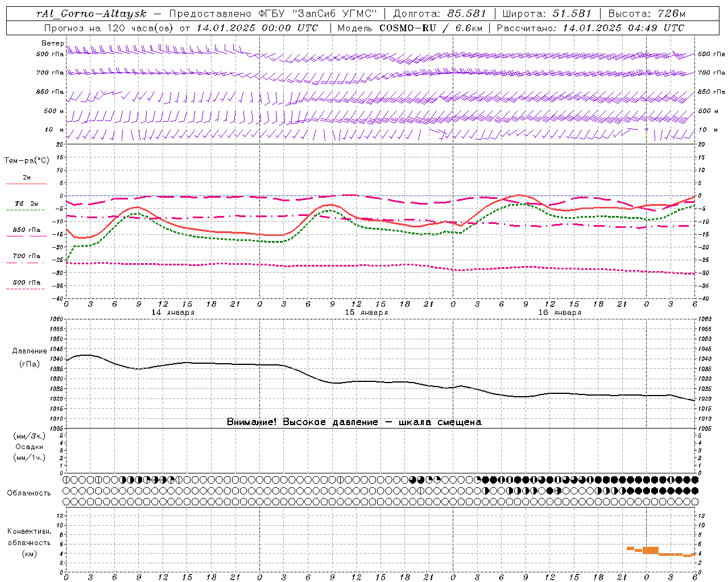Click the Долгота: 85.581 value
The width and height of the screenshot is (728, 582).
(439, 14)
